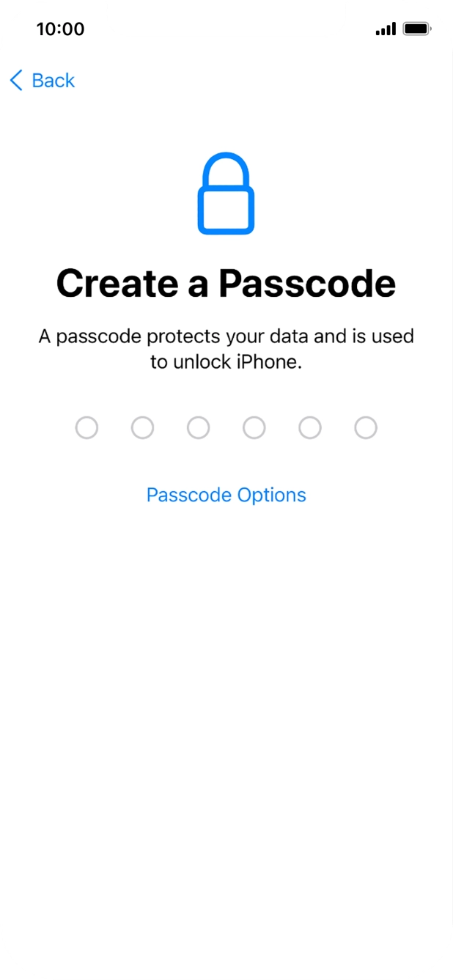Select the signal strength bars

pyautogui.click(x=384, y=28)
